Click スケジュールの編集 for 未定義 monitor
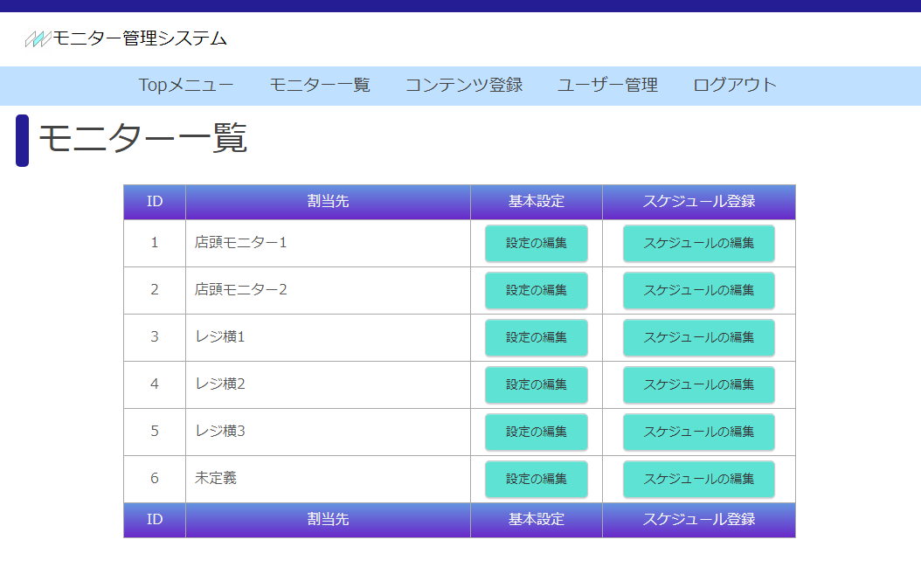 (x=699, y=479)
